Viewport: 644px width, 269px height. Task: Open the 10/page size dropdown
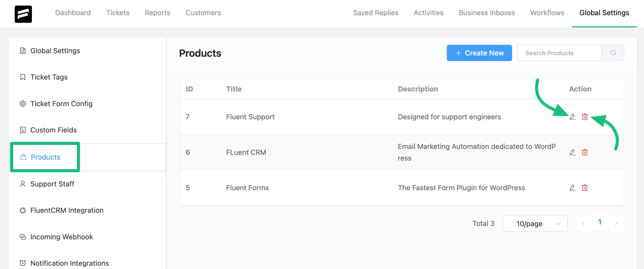point(535,223)
